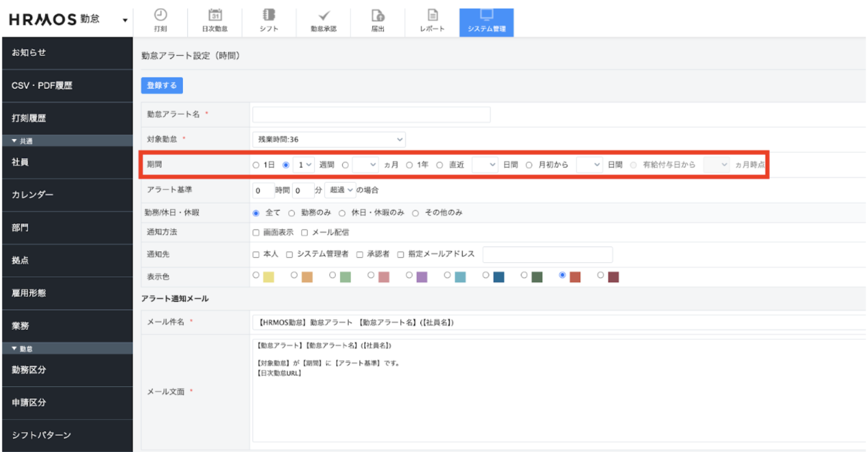Screen dimensions: 868x452
Task: Pick the dark green display color swatch
Action: pos(537,277)
